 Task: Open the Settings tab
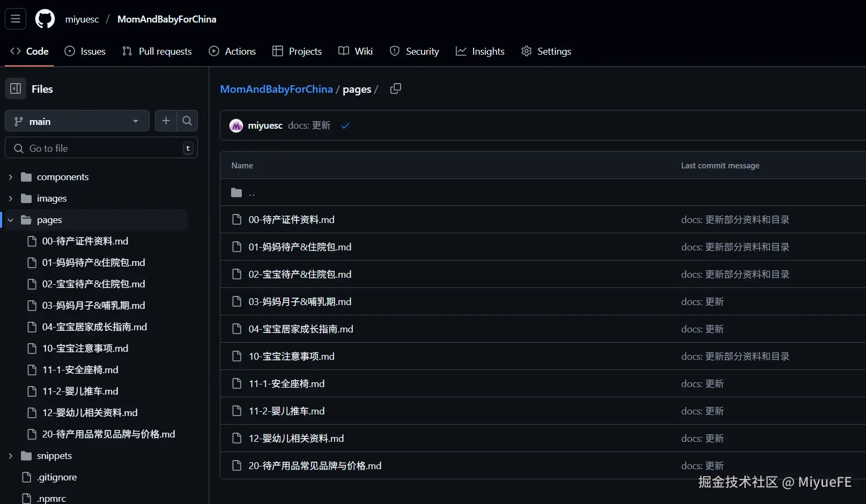coord(546,51)
